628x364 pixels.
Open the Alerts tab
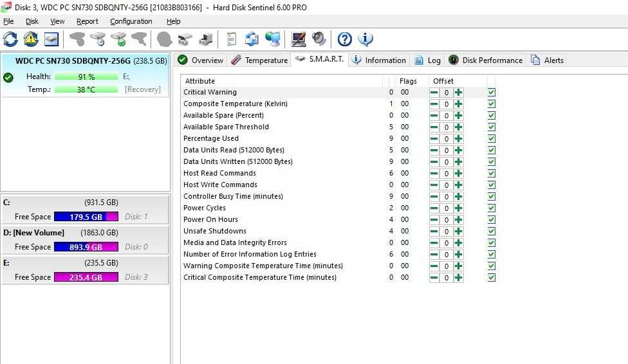[547, 60]
